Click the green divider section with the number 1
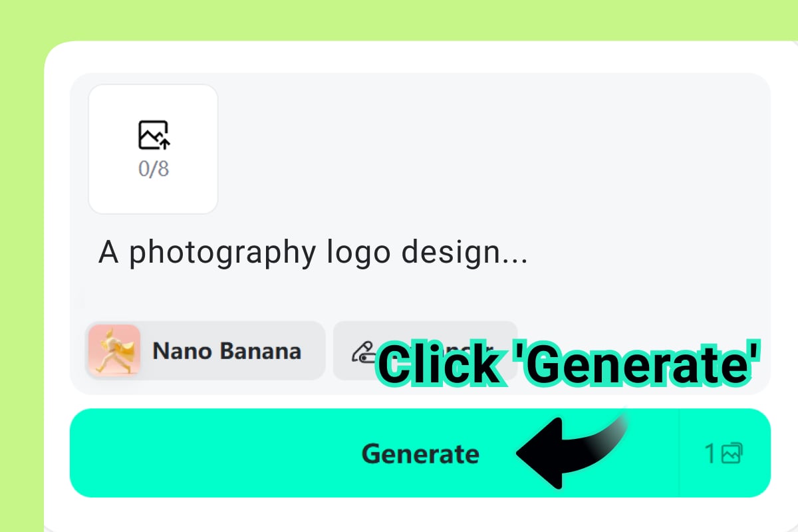 click(724, 453)
